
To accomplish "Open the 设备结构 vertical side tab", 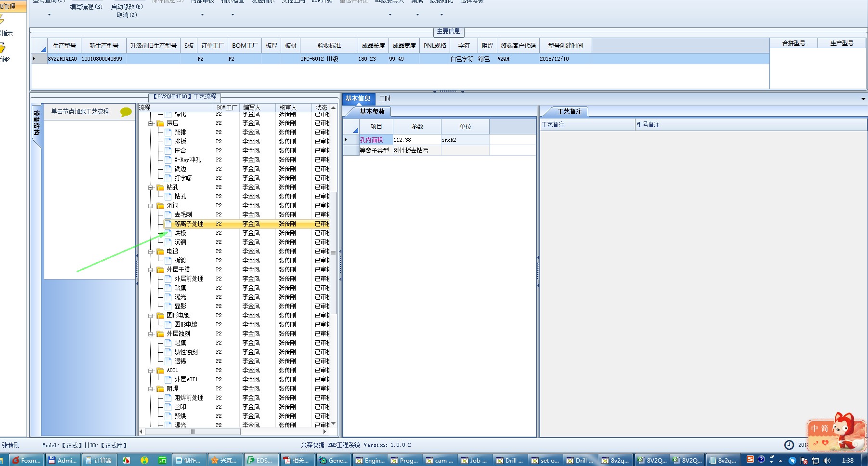I will point(37,123).
